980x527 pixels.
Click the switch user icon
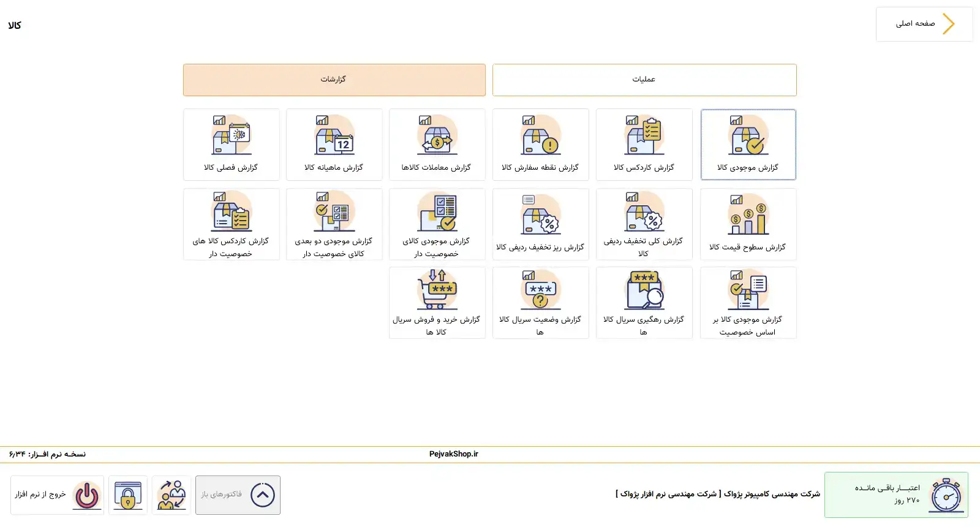click(x=171, y=495)
